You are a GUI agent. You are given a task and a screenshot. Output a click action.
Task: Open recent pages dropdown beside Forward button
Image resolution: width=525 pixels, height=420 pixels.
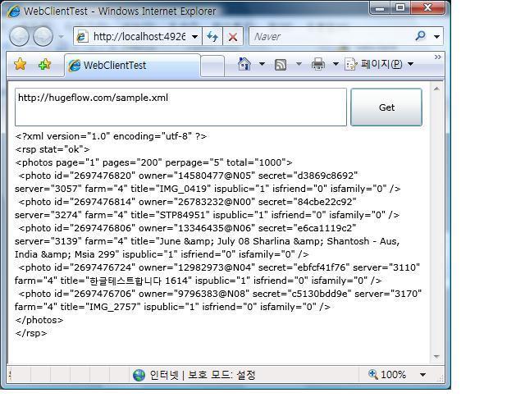coord(61,37)
